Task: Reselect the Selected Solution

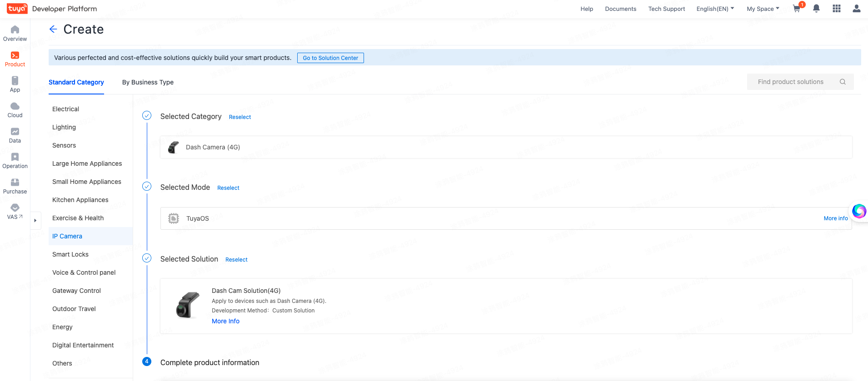Action: (x=236, y=260)
